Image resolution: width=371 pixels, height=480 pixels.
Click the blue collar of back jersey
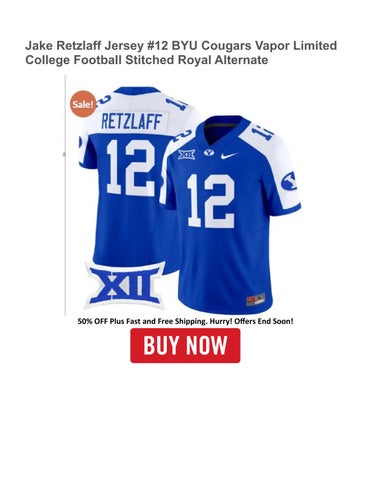137,90
